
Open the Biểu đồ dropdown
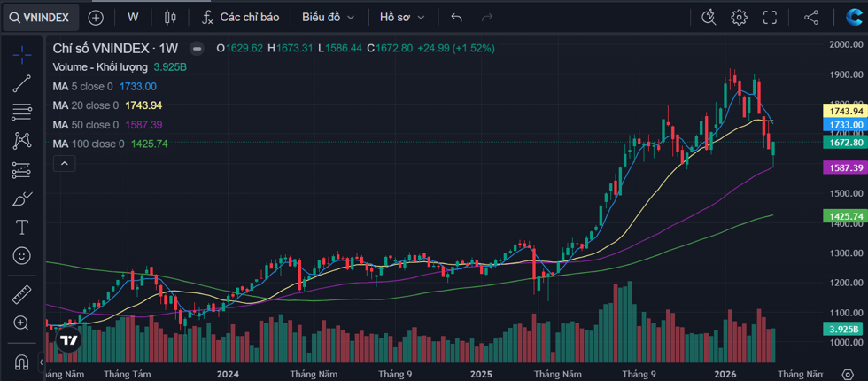coord(328,17)
